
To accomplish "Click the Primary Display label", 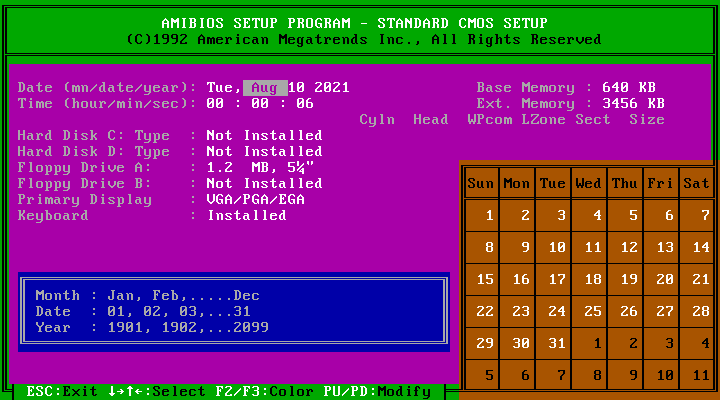I will click(x=84, y=200).
